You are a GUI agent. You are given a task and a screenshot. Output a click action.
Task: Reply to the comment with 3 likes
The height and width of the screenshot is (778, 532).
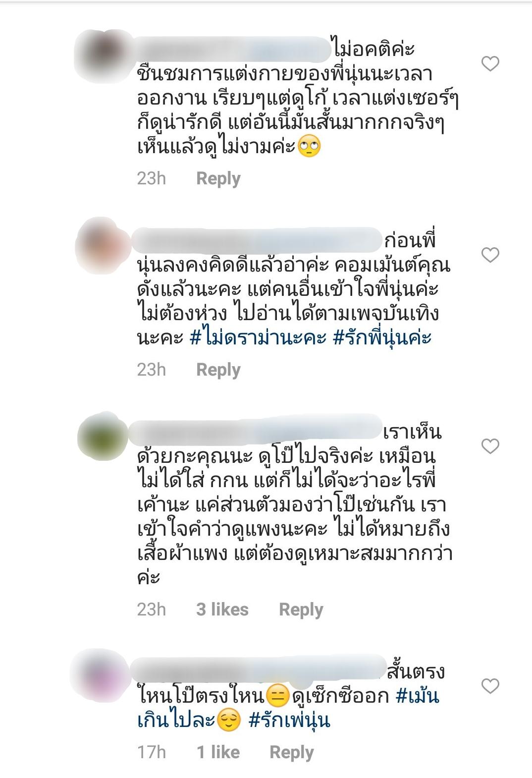(301, 610)
